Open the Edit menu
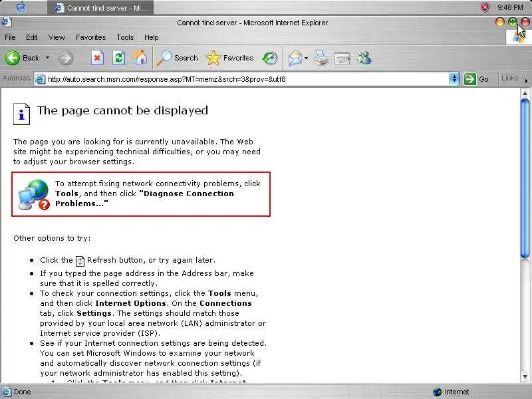Image resolution: width=532 pixels, height=399 pixels. click(31, 37)
